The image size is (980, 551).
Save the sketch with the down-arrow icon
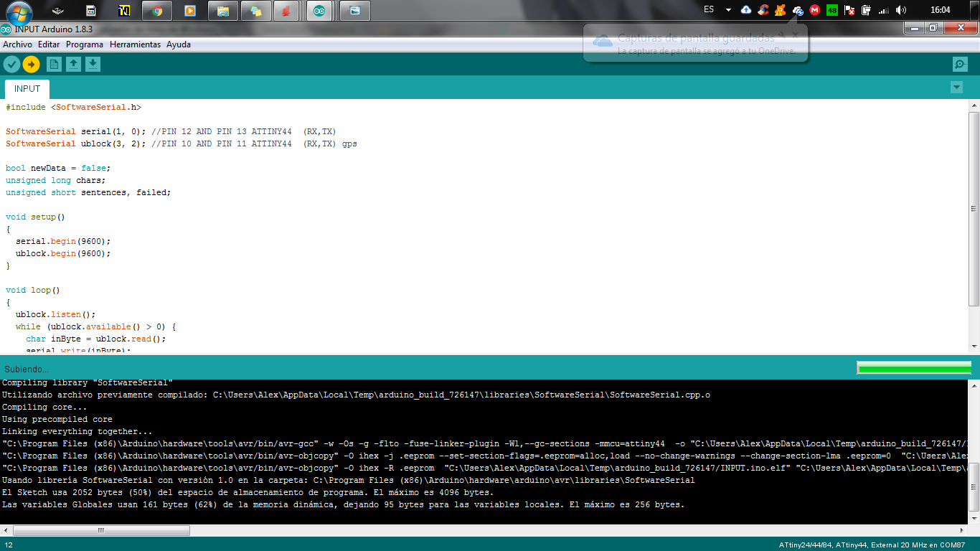click(x=93, y=65)
